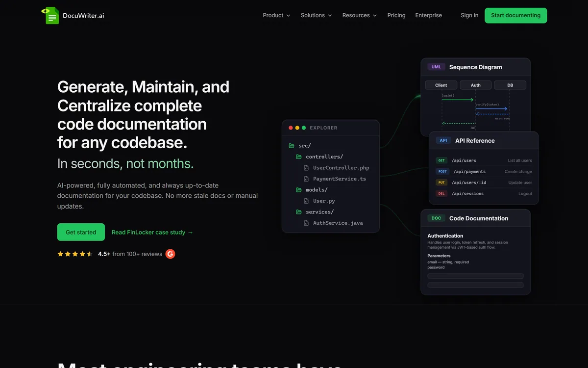Viewport: 588px width, 368px height.
Task: Click the POST method badge
Action: coord(442,172)
